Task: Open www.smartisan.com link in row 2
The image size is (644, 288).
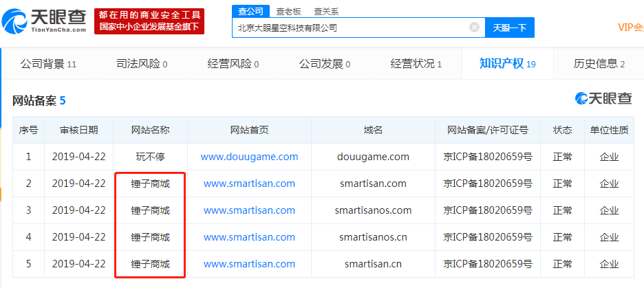Action: click(249, 184)
